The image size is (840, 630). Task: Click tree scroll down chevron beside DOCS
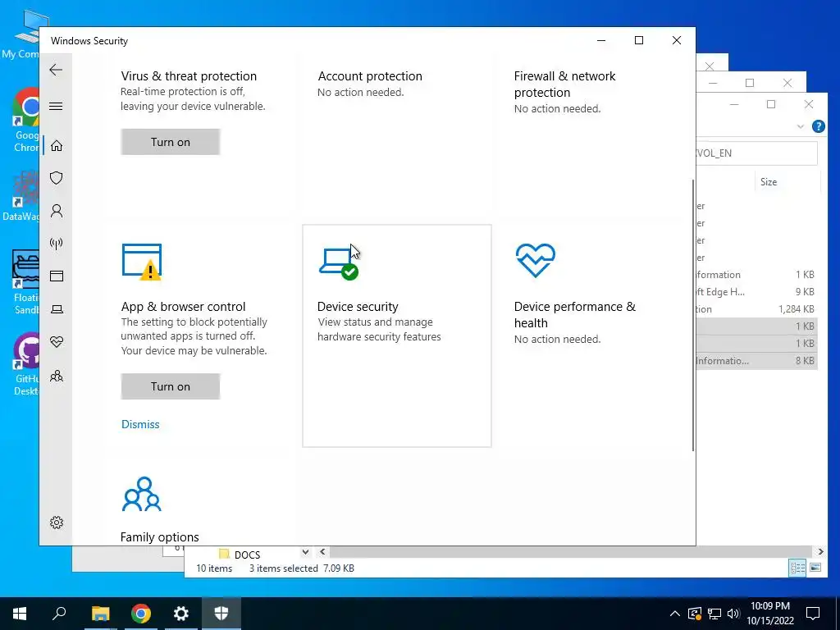305,552
